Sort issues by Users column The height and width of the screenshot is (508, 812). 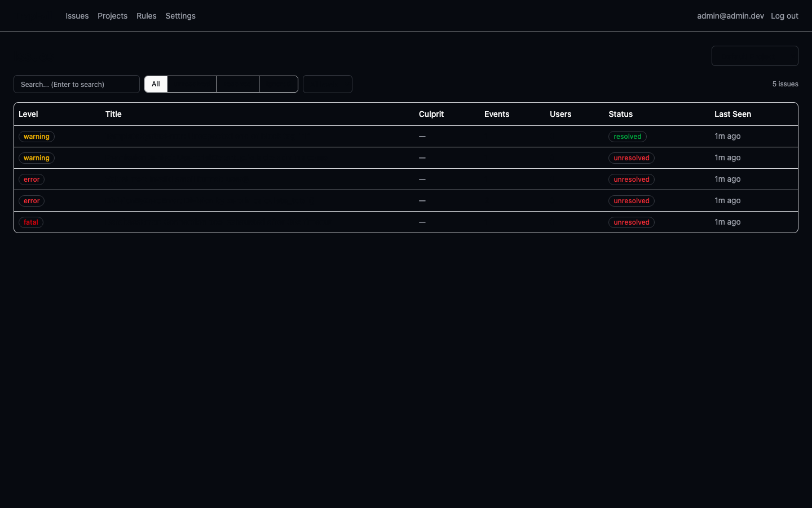(561, 114)
